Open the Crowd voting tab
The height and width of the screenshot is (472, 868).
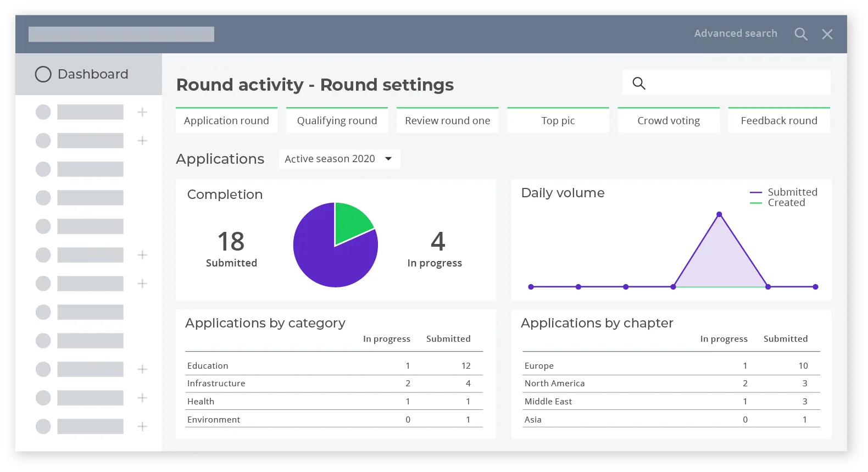(x=669, y=120)
